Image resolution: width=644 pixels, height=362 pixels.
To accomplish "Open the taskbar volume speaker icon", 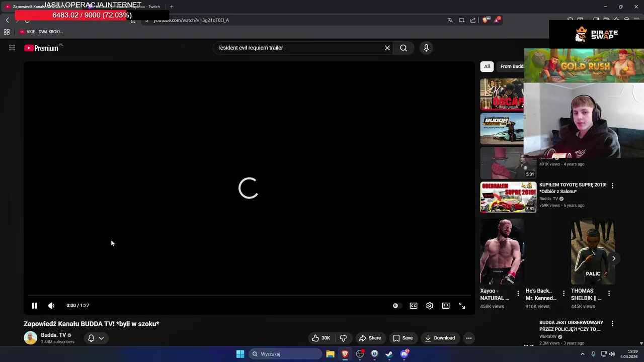I will click(x=612, y=354).
